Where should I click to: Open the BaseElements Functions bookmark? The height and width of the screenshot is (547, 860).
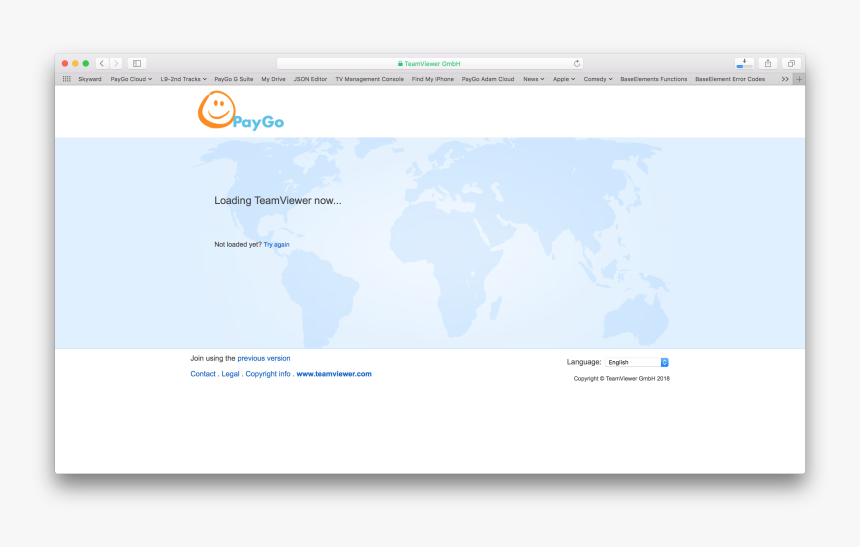(x=654, y=79)
